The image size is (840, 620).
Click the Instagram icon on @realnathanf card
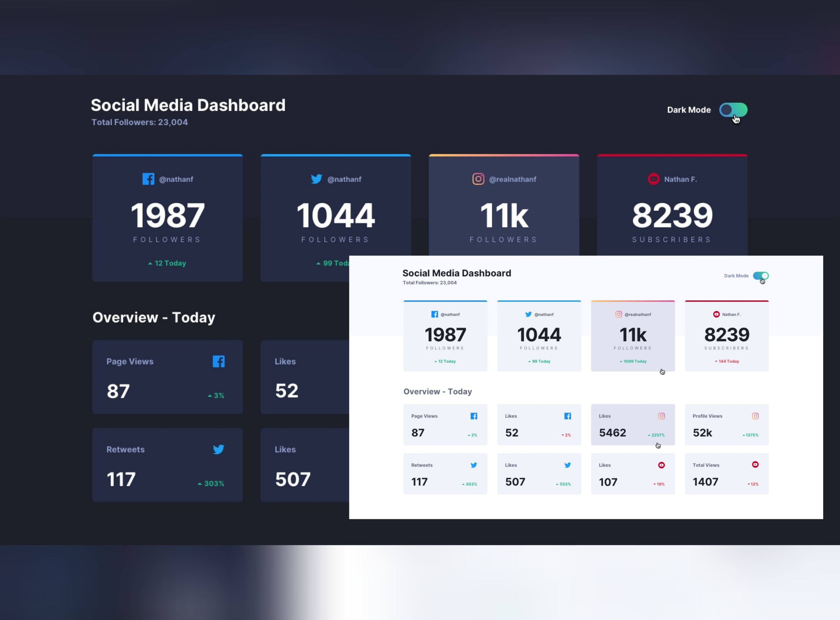[478, 179]
